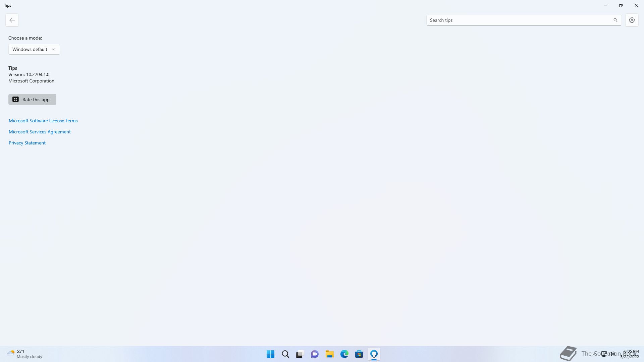The height and width of the screenshot is (362, 644).
Task: Click the search magnifier icon in search box
Action: coord(615,20)
